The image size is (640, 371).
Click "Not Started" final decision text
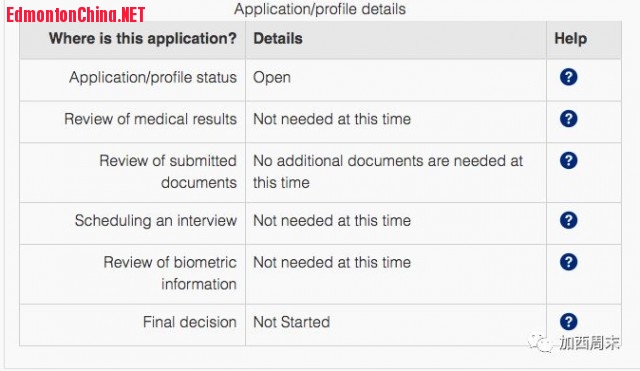(291, 322)
